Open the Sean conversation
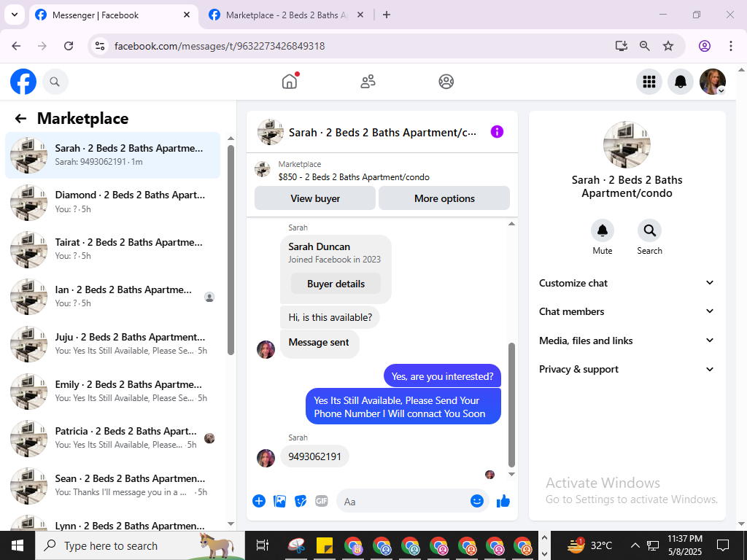The height and width of the screenshot is (560, 747). (x=112, y=485)
